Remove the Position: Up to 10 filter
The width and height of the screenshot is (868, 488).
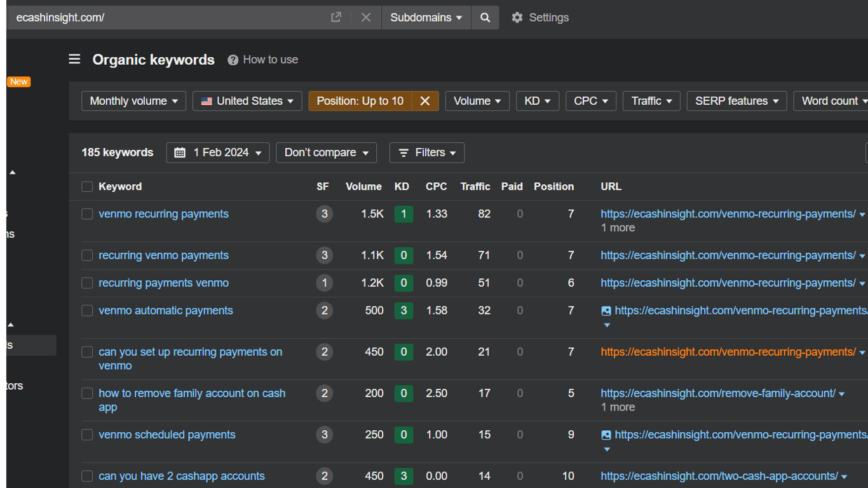[x=425, y=101]
